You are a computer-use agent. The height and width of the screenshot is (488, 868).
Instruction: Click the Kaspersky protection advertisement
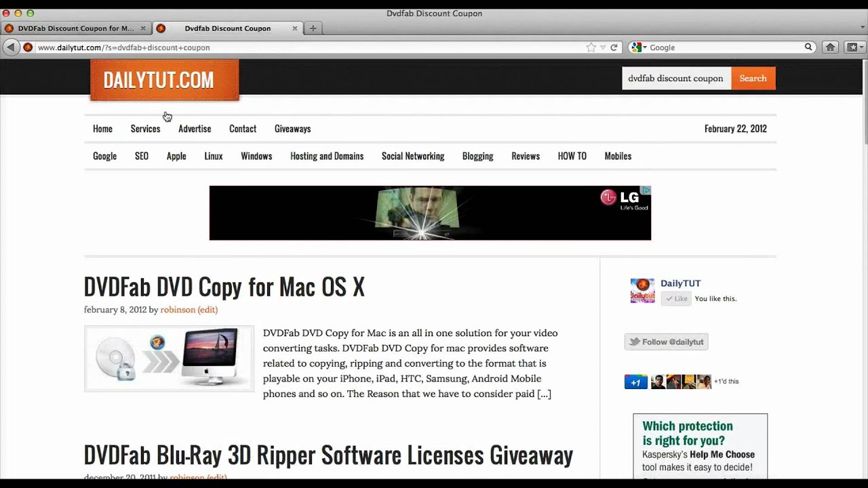point(701,446)
